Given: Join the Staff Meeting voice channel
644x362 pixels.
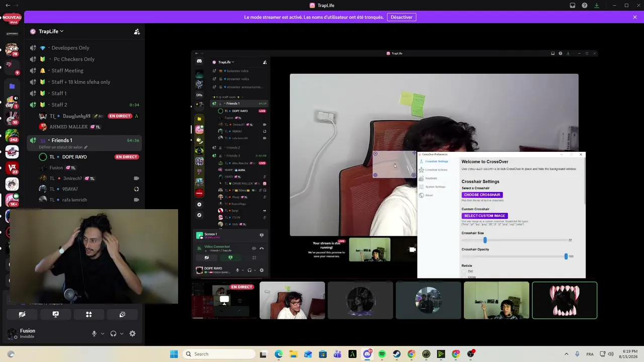Looking at the screenshot, I should tap(85, 70).
